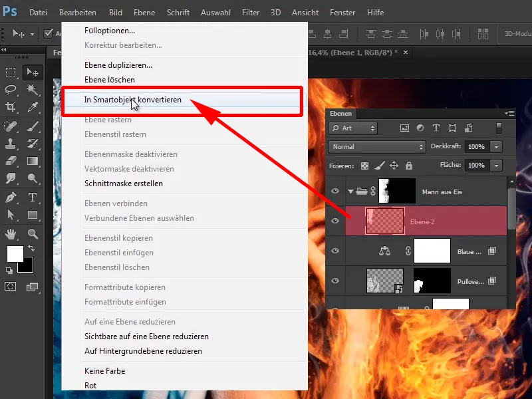This screenshot has height=399, width=532.
Task: Select the Hand tool
Action: pyautogui.click(x=11, y=234)
